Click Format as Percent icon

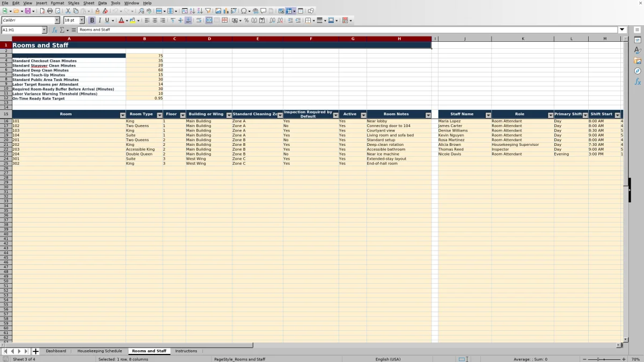(246, 20)
